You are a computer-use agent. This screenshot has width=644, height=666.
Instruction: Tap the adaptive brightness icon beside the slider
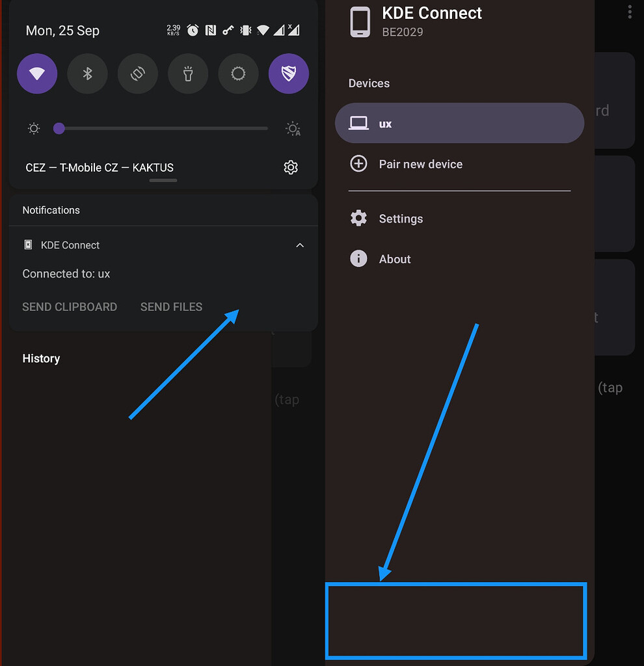coord(292,128)
